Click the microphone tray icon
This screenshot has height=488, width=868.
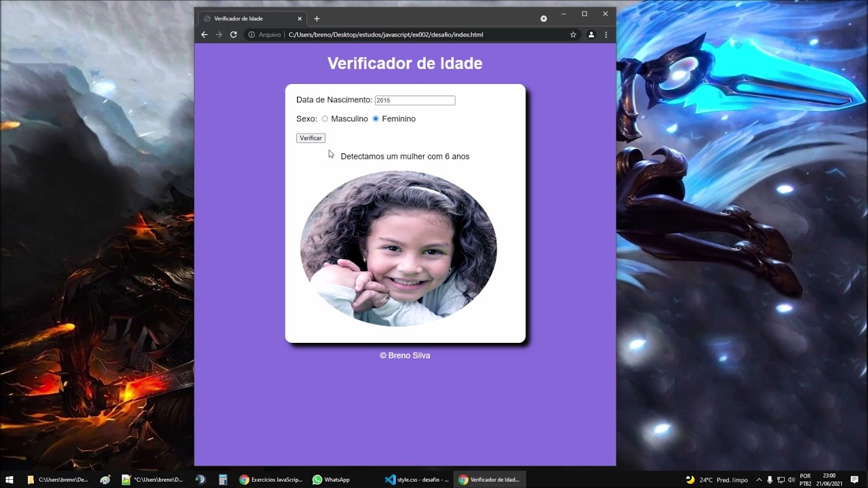coord(770,479)
